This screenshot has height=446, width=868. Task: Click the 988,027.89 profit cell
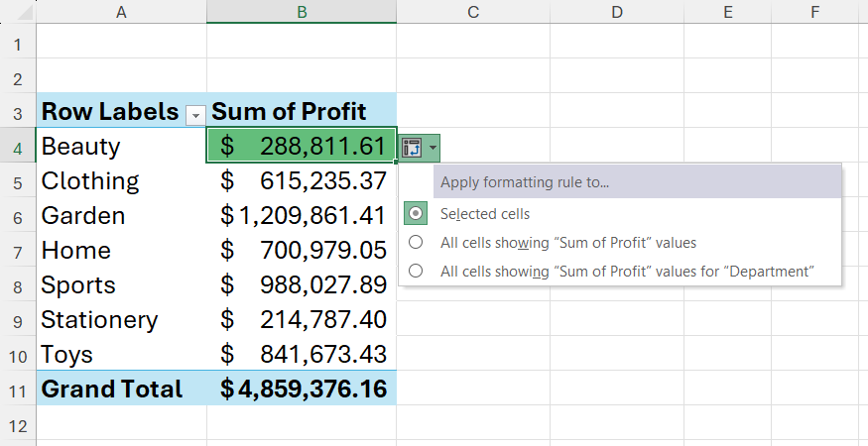[x=302, y=283]
